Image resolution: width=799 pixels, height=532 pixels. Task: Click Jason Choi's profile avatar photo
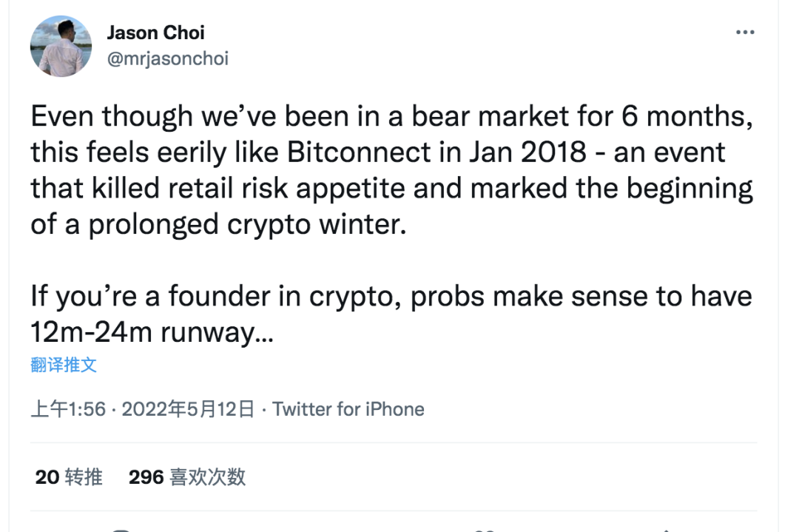coord(61,46)
